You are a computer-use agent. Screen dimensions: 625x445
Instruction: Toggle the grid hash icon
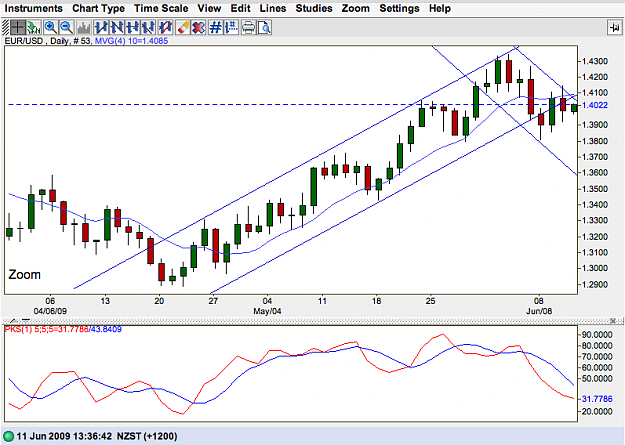pos(216,28)
